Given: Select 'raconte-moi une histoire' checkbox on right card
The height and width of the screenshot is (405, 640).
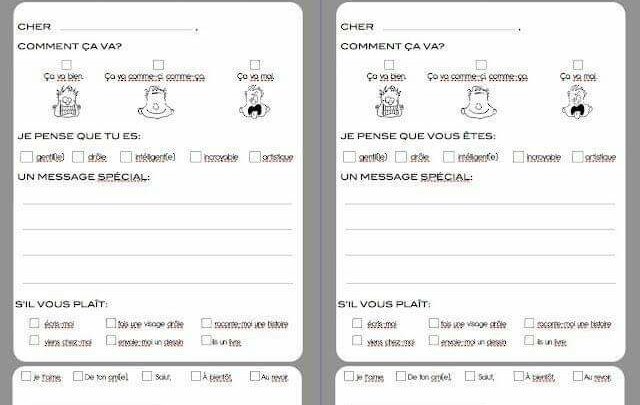Looking at the screenshot, I should click(x=528, y=323).
